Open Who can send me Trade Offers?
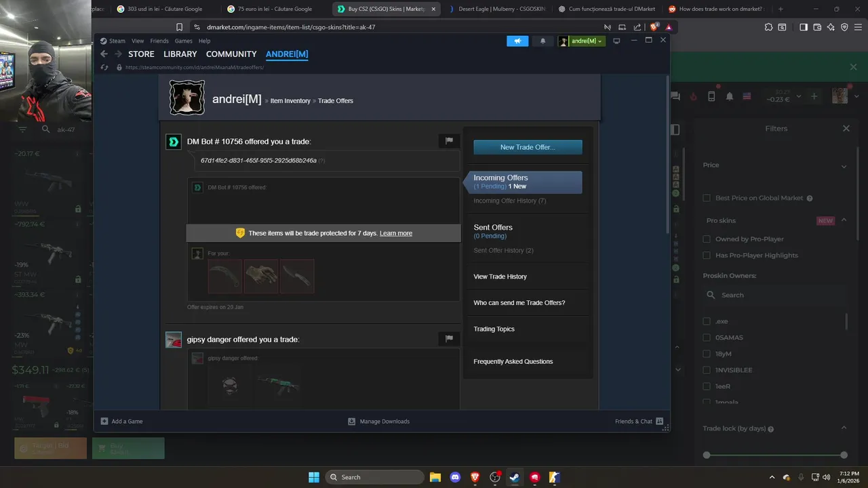868x488 pixels. (519, 303)
